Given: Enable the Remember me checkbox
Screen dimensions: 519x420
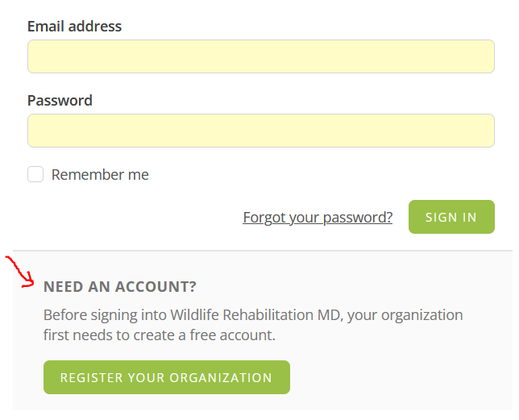Looking at the screenshot, I should [x=35, y=174].
